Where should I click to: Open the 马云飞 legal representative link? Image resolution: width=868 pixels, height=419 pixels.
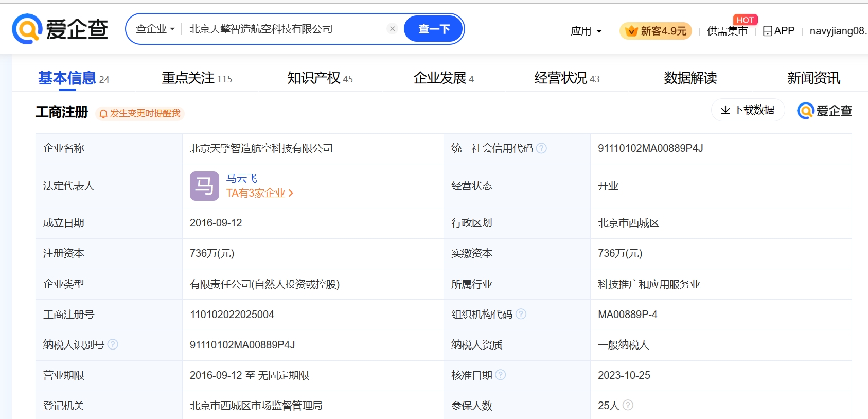(x=242, y=179)
